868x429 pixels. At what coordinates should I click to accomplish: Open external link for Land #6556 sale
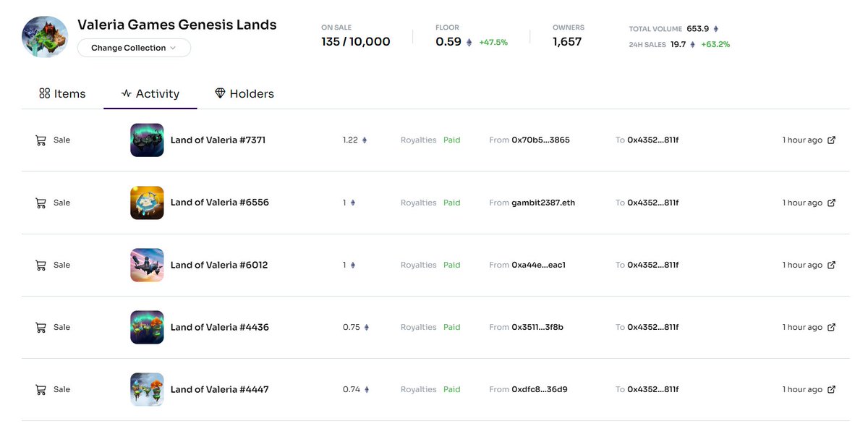tap(831, 203)
